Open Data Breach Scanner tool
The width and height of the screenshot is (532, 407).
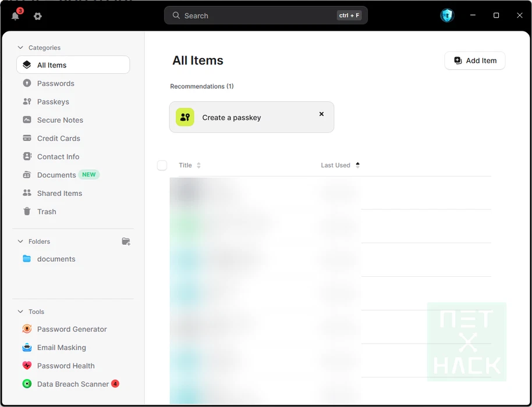point(73,384)
